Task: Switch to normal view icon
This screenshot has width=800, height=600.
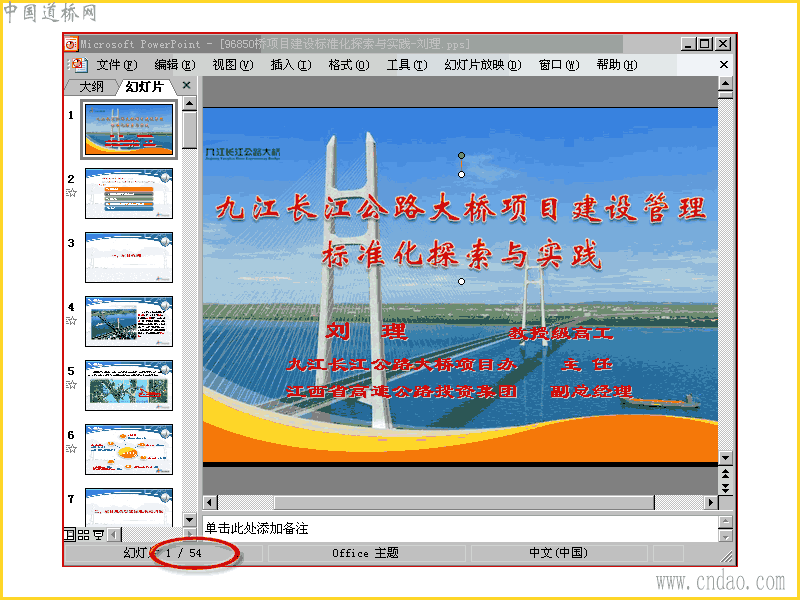Action: [69, 535]
